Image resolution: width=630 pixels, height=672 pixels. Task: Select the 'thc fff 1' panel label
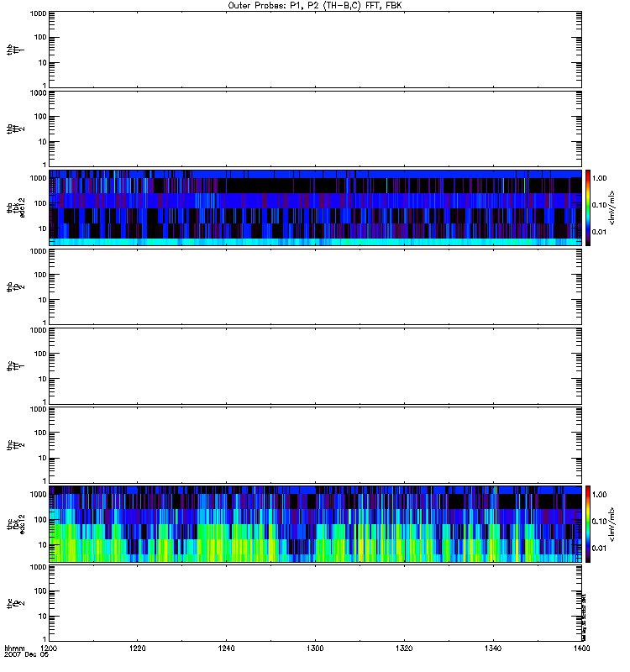coord(15,366)
